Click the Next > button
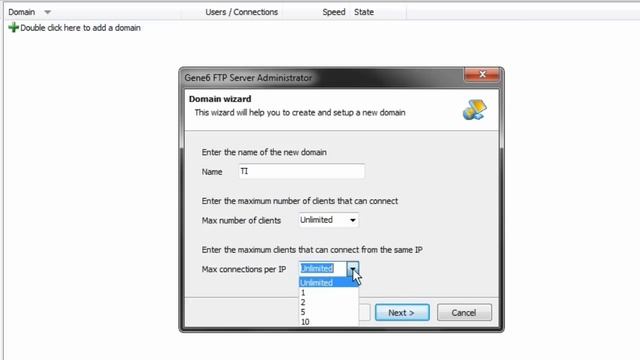 [x=402, y=313]
